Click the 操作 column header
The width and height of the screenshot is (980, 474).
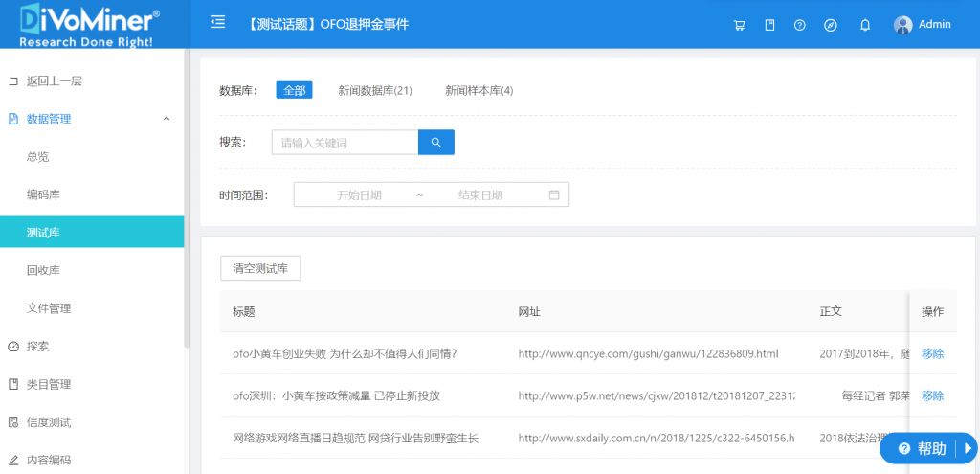click(x=932, y=311)
